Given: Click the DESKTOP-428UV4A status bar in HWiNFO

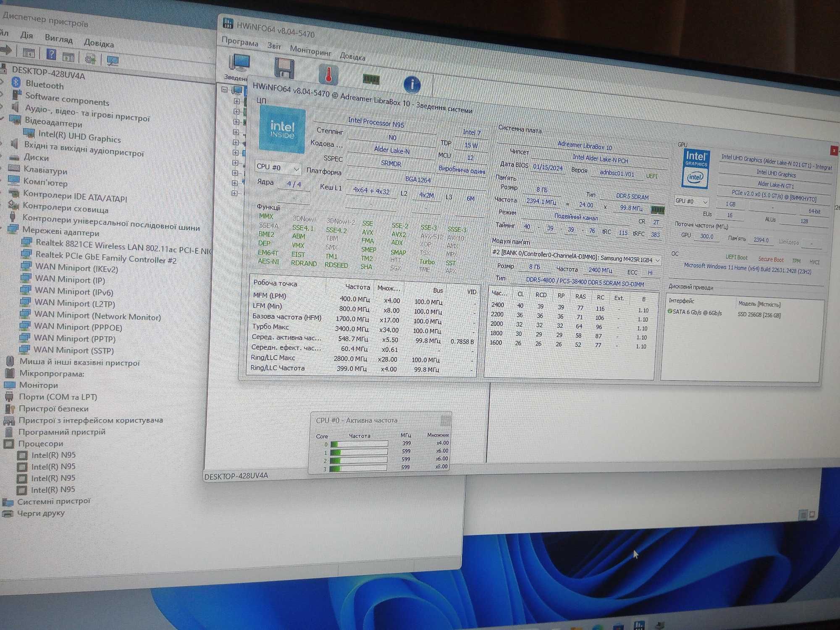Looking at the screenshot, I should tap(236, 476).
